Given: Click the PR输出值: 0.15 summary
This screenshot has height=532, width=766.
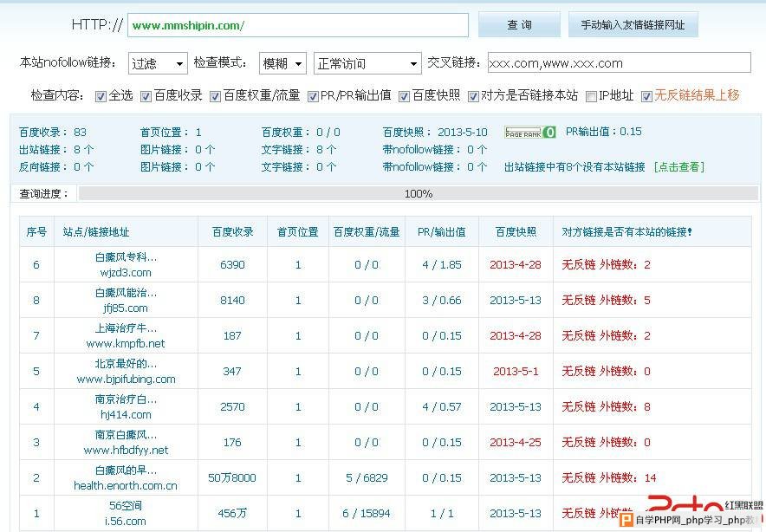Looking at the screenshot, I should (604, 132).
